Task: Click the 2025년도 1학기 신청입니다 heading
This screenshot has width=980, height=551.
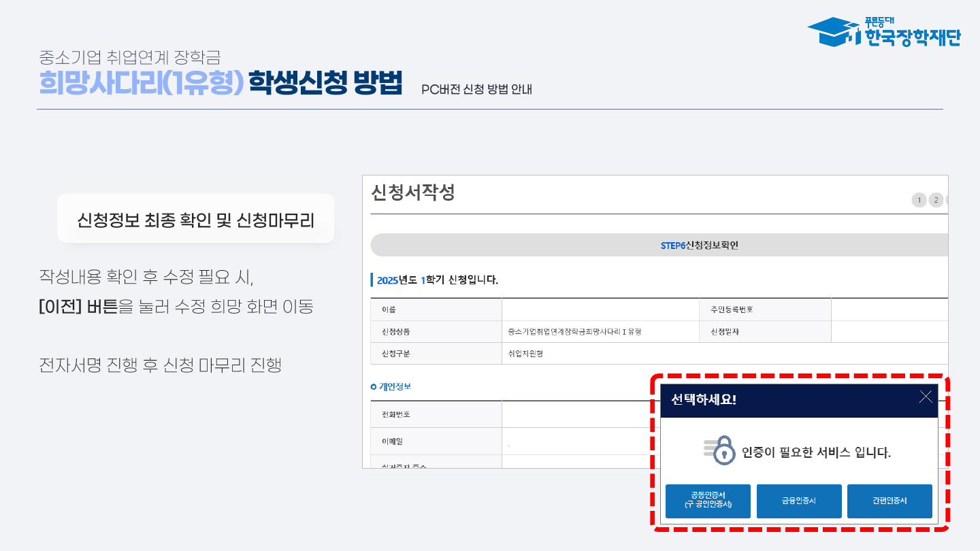Action: 438,280
